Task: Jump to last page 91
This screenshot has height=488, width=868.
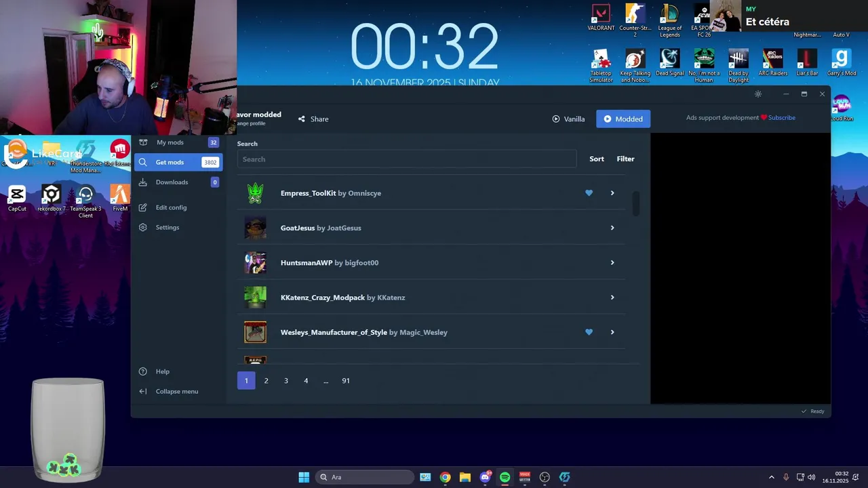Action: (x=346, y=380)
